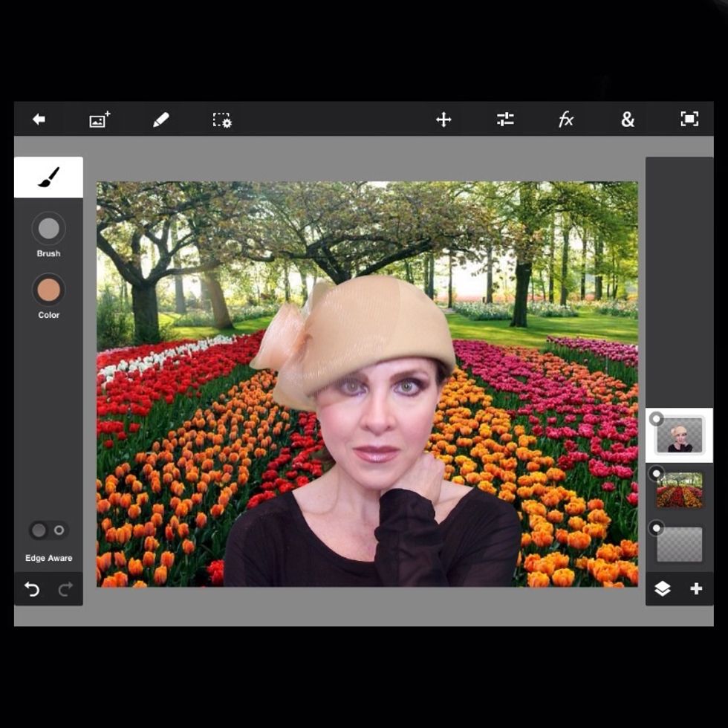This screenshot has width=728, height=728.
Task: Toggle visibility of the woman portrait layer
Action: [x=657, y=420]
